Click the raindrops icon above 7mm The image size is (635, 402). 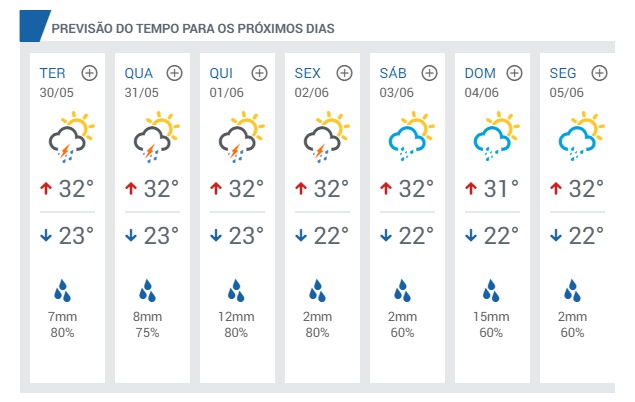tap(62, 290)
